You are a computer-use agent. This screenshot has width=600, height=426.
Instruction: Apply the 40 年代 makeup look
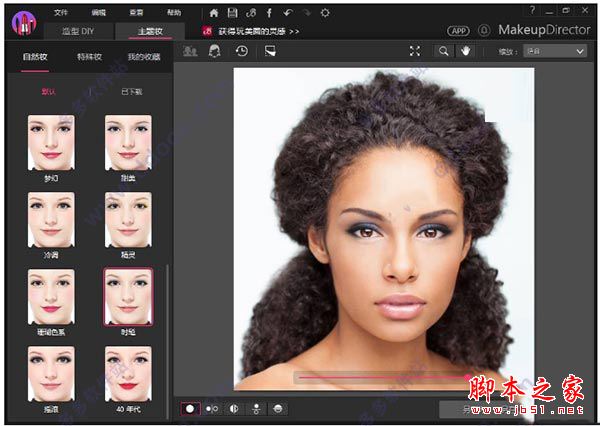128,374
